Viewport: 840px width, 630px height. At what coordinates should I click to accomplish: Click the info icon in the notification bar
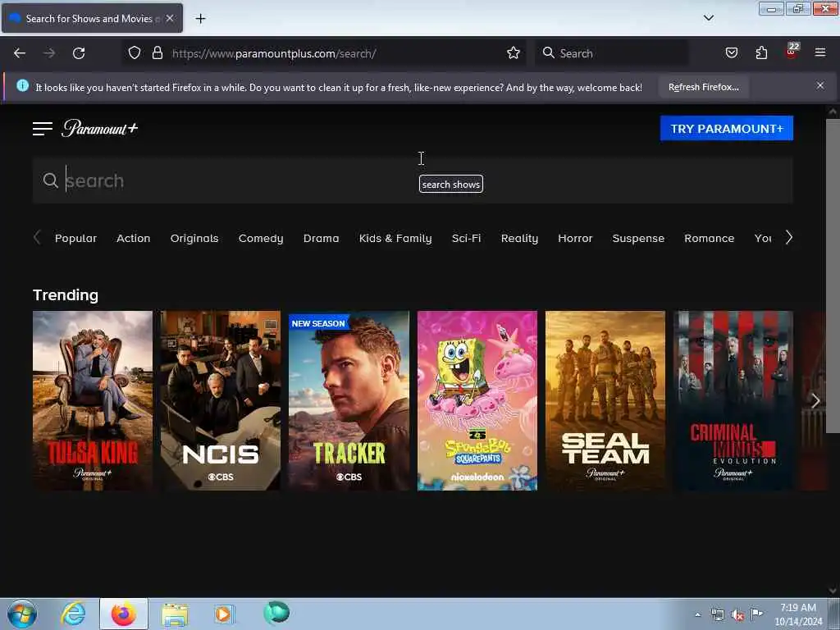tap(22, 85)
